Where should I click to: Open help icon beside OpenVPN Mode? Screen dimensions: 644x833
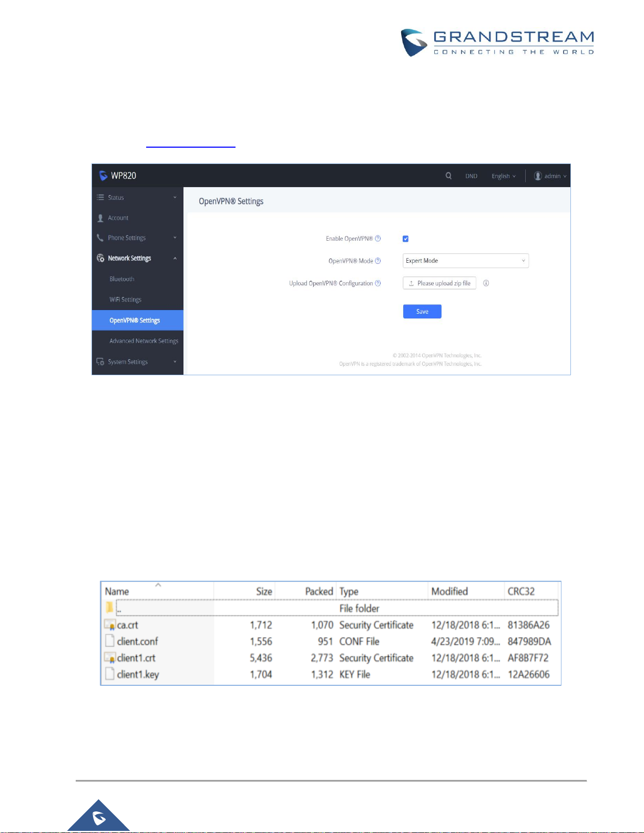point(378,261)
